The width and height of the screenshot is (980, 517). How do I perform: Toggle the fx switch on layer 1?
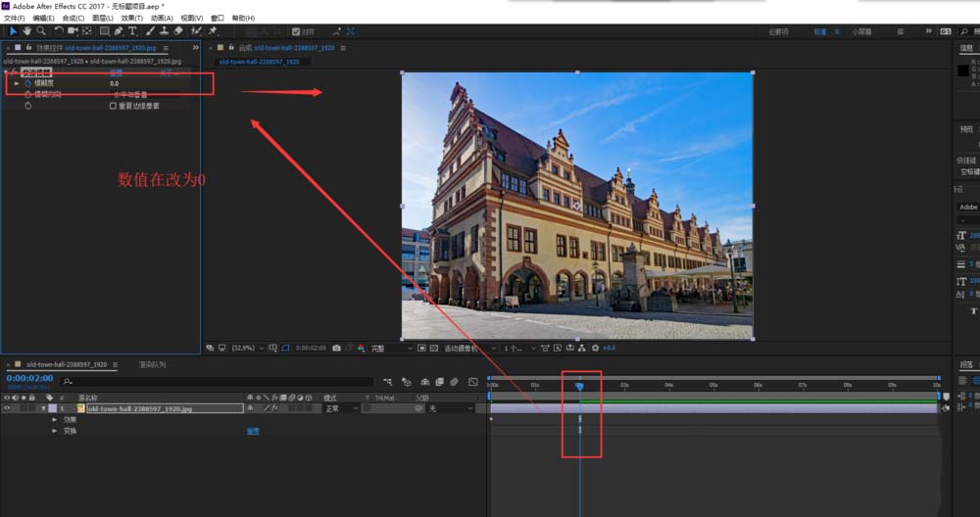coord(274,408)
